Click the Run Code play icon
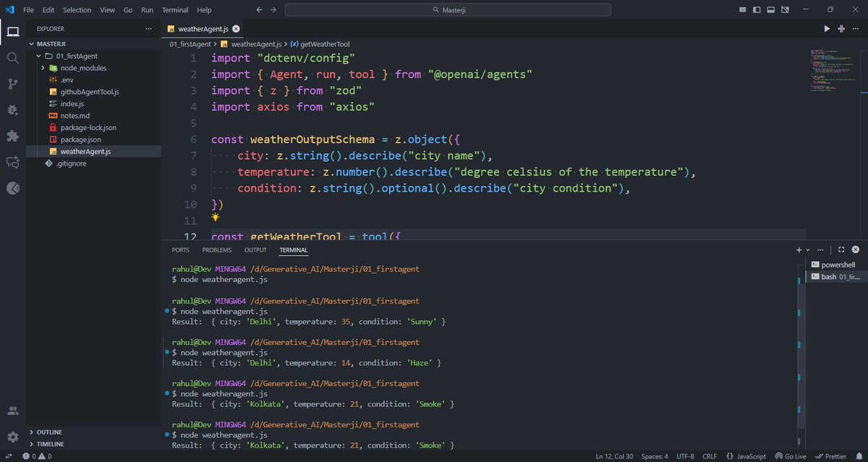Viewport: 868px width, 462px height. pos(827,29)
